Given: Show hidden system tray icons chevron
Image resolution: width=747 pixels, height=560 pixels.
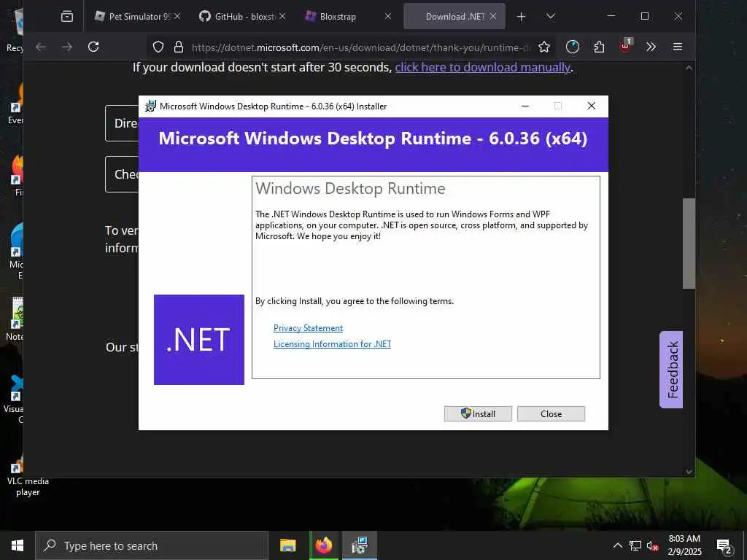Looking at the screenshot, I should 617,545.
